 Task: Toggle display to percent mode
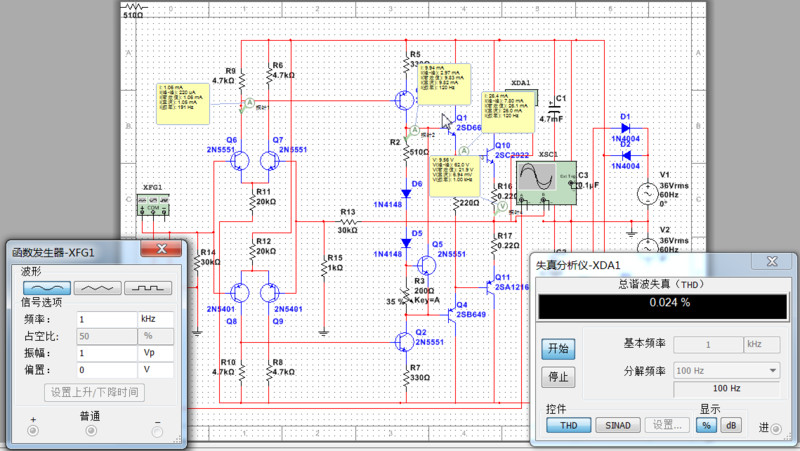pos(706,424)
